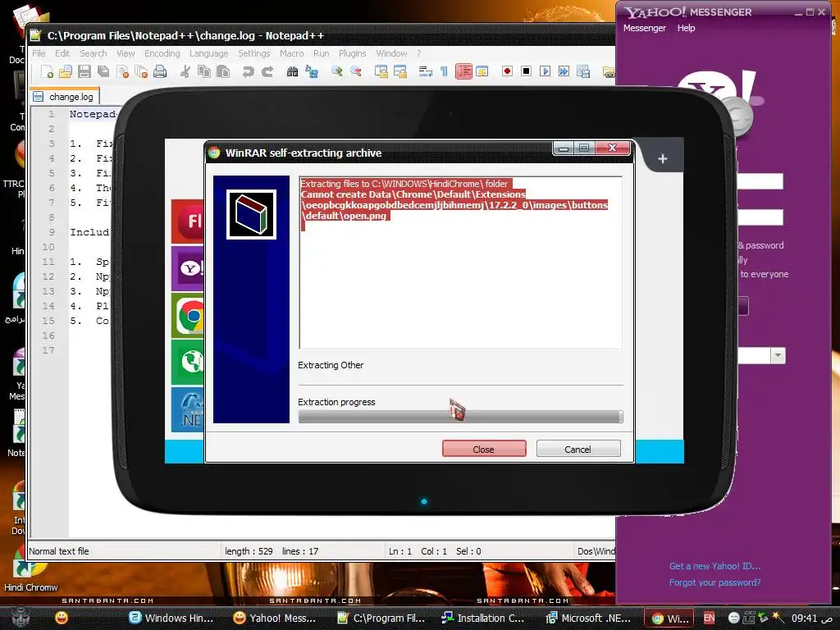Click EN language indicator in tray
Screen dimensions: 840x630
point(709,619)
